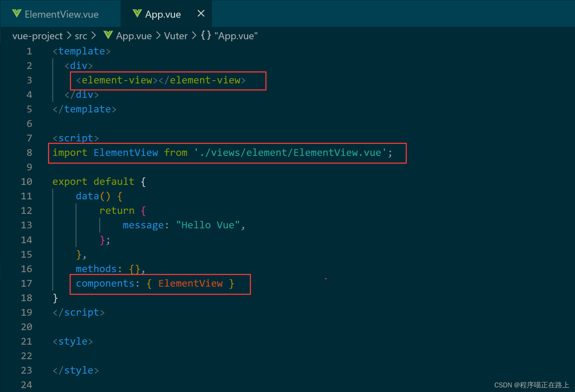Open vue-project in the breadcrumb

coord(37,36)
